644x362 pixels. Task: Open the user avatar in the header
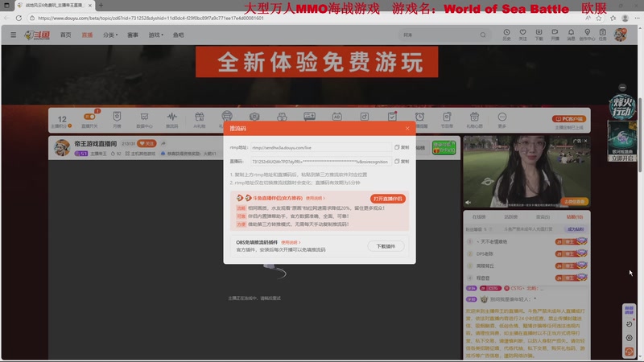(621, 35)
